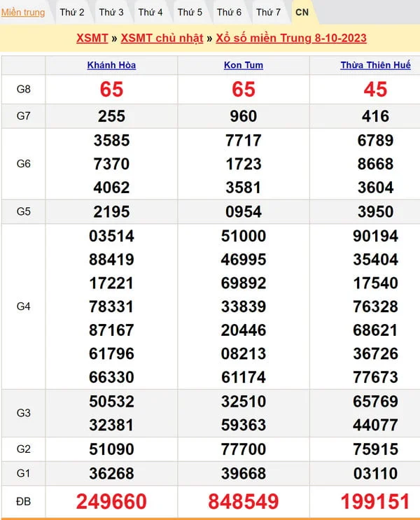Click the G8 result 45 for Huế
420x520 pixels.
coord(375,90)
